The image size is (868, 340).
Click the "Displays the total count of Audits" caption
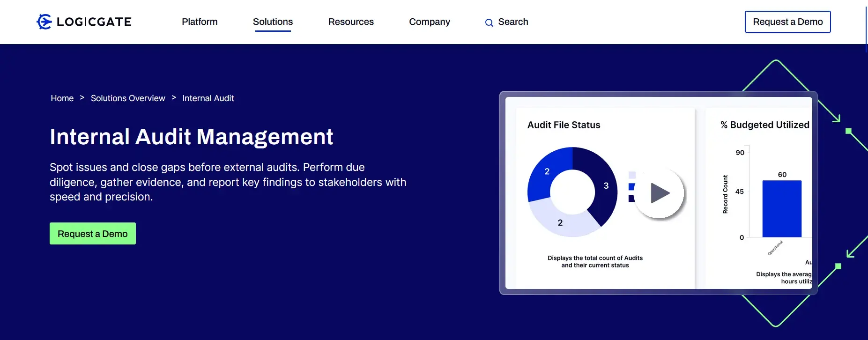pos(595,261)
